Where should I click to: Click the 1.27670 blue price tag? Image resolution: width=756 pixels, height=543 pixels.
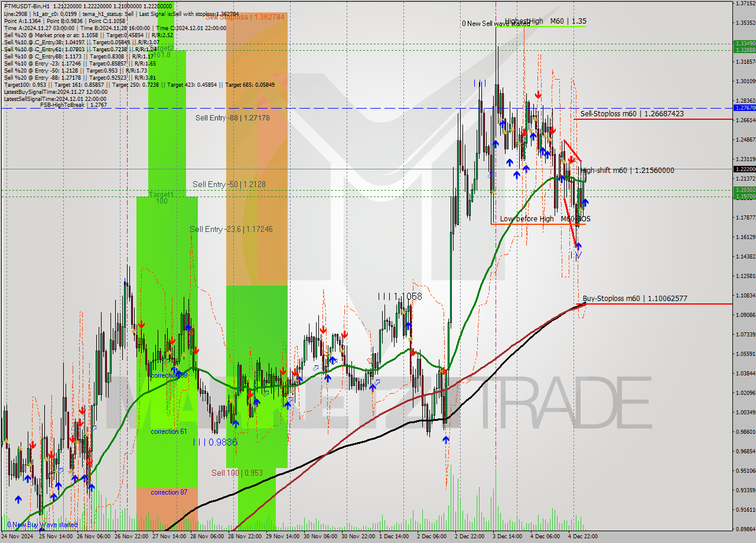click(x=744, y=108)
